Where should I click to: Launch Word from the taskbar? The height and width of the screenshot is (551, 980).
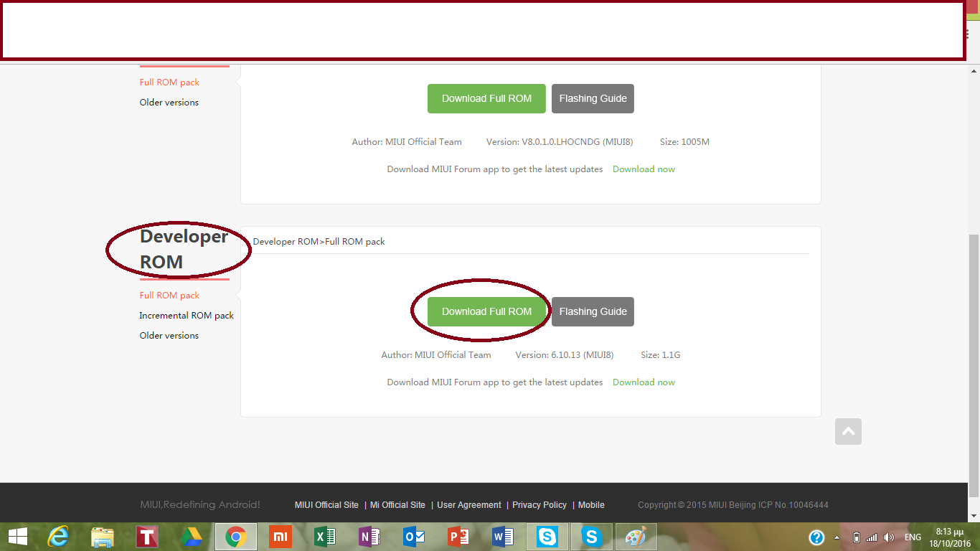503,537
